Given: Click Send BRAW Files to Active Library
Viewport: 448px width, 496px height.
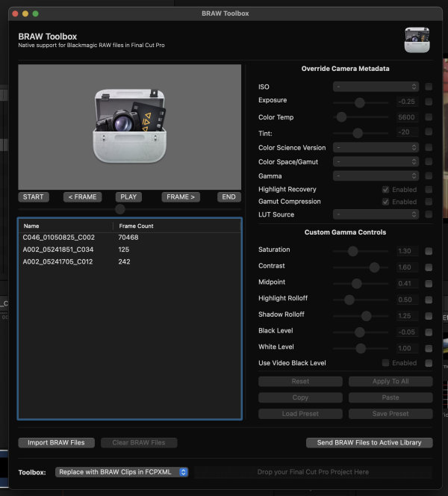Looking at the screenshot, I should pos(370,442).
